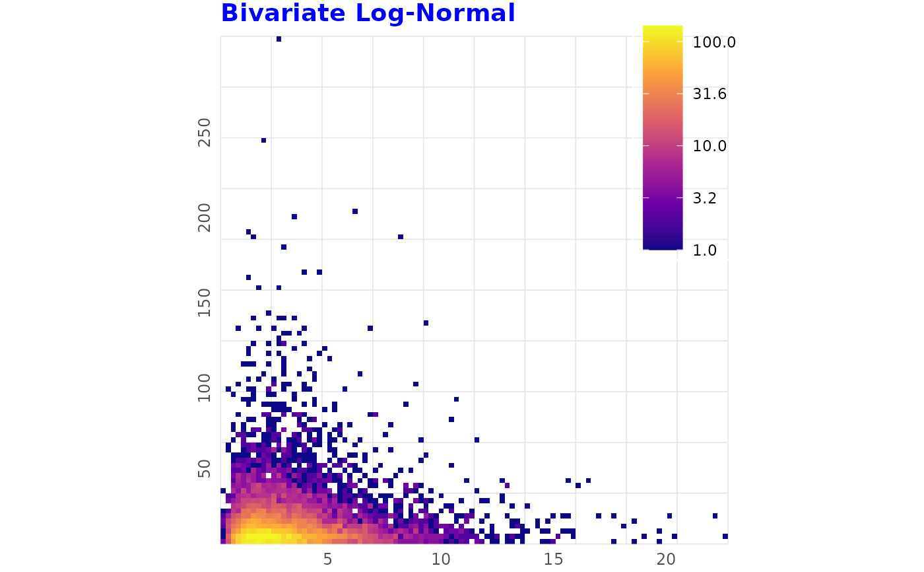Viewport: 924px width, 572px height.
Task: Select x-axis tick label 10
Action: (441, 559)
